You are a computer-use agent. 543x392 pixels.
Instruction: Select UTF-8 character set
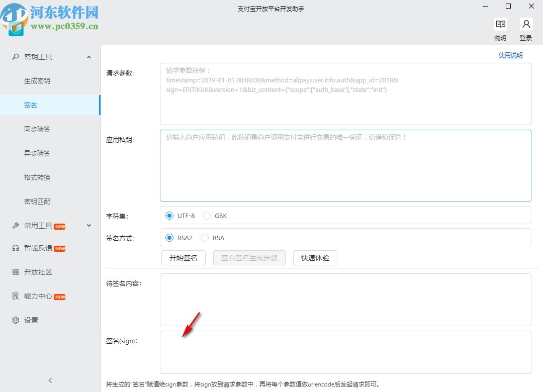pyautogui.click(x=169, y=216)
